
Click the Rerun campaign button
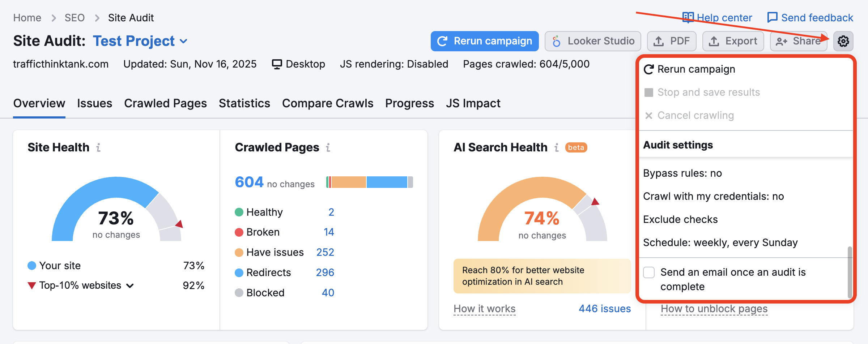click(484, 41)
